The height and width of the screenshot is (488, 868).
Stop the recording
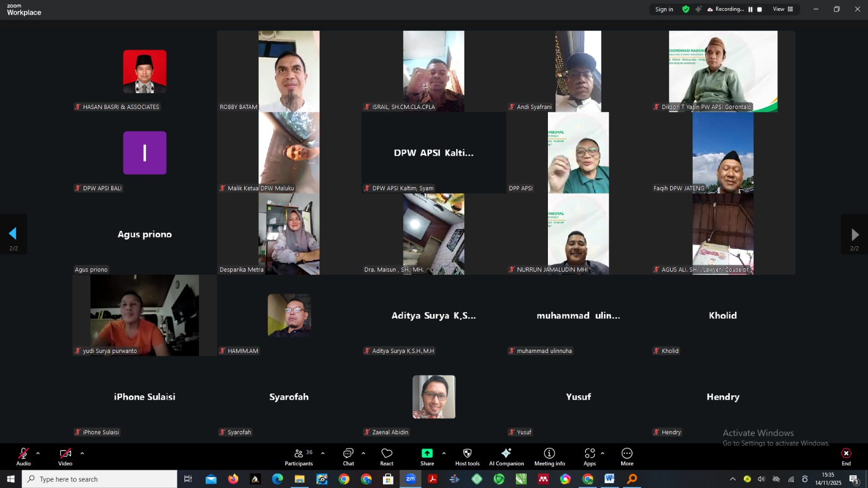tap(759, 9)
